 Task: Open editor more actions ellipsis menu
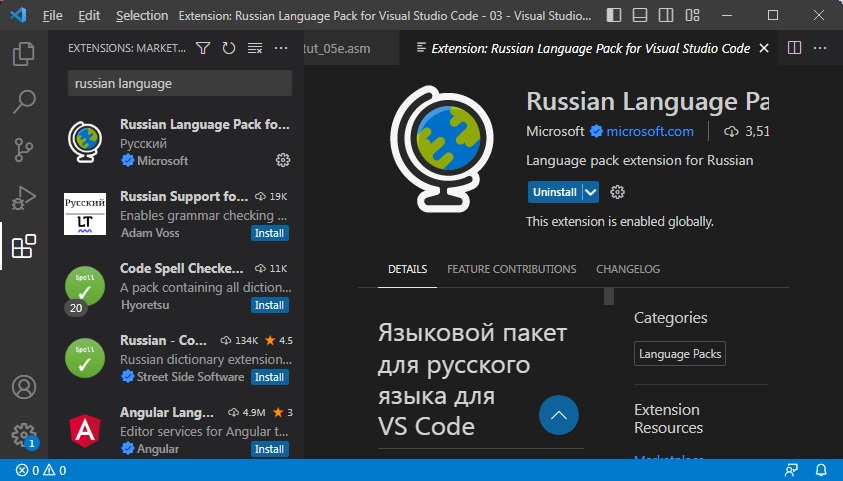pyautogui.click(x=820, y=48)
